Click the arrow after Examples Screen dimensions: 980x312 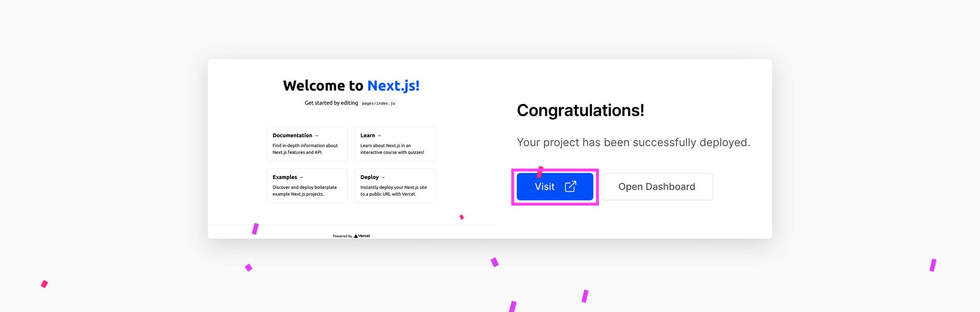(x=301, y=177)
